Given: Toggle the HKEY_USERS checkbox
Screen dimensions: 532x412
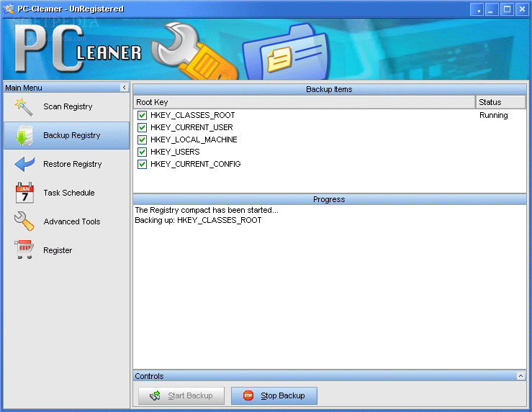Looking at the screenshot, I should (142, 152).
